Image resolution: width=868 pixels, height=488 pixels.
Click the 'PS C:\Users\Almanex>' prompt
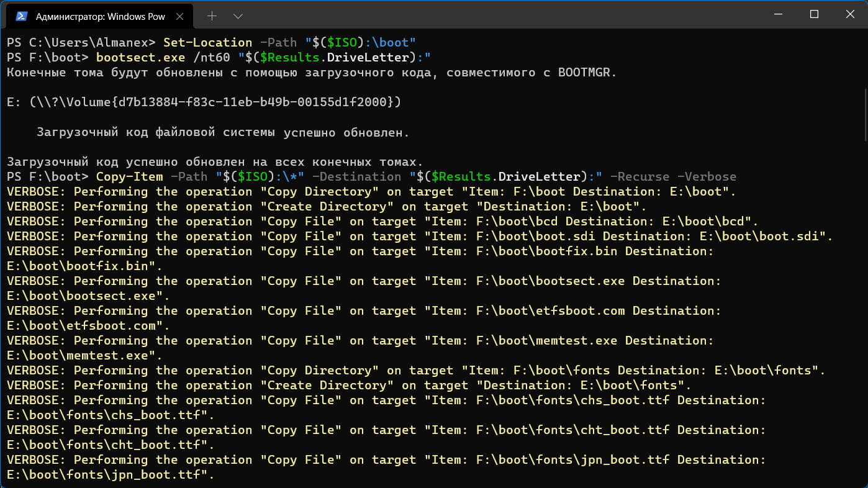81,42
